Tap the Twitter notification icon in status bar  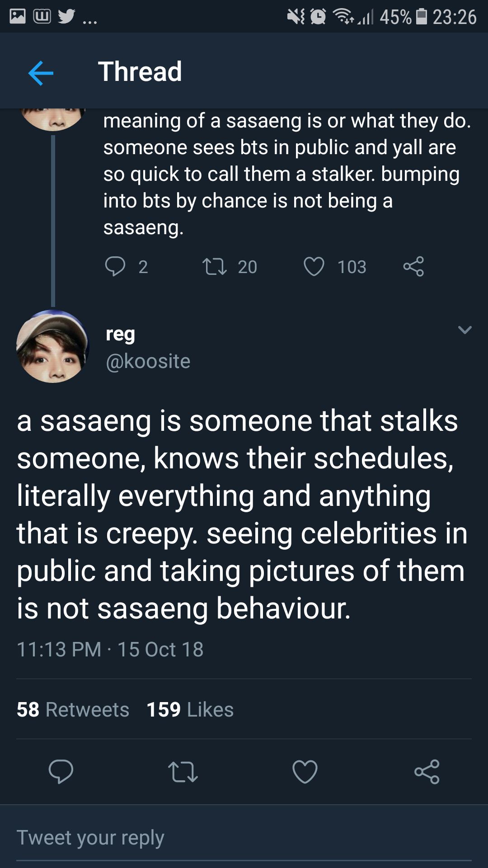point(66,17)
